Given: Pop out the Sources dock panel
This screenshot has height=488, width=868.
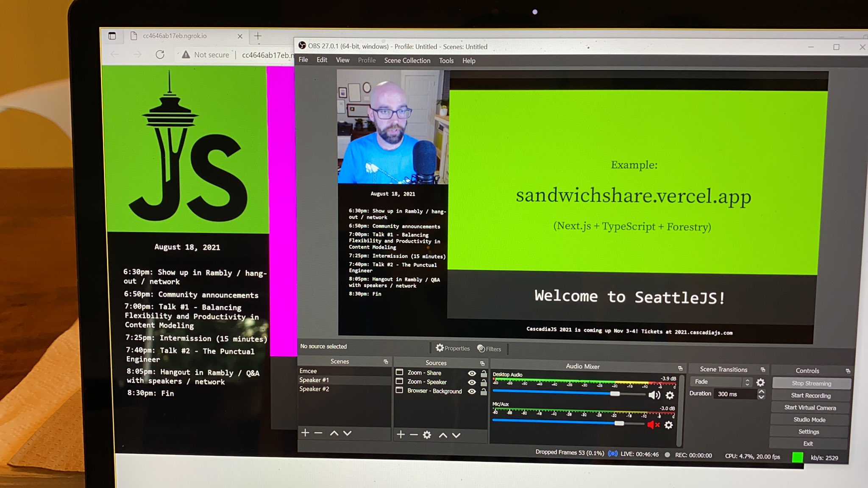Looking at the screenshot, I should tap(482, 363).
